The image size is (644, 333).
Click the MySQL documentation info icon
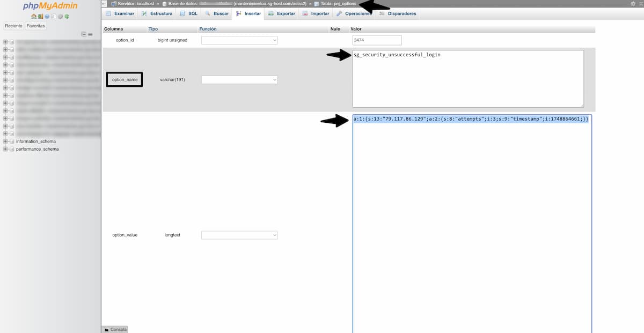pos(47,16)
